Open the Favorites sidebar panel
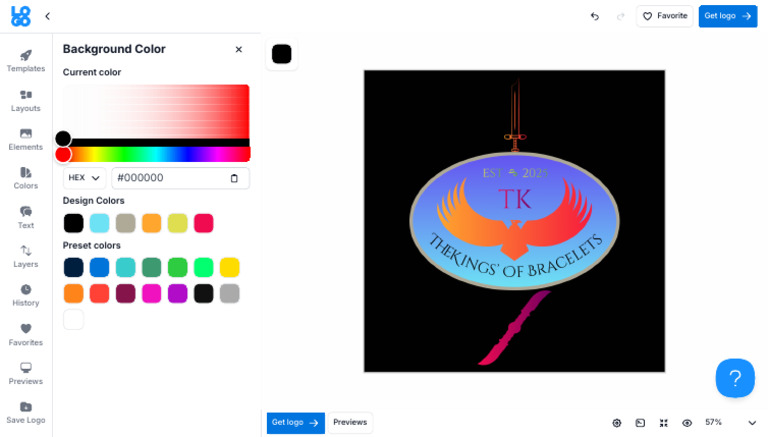Image resolution: width=768 pixels, height=437 pixels. [25, 335]
